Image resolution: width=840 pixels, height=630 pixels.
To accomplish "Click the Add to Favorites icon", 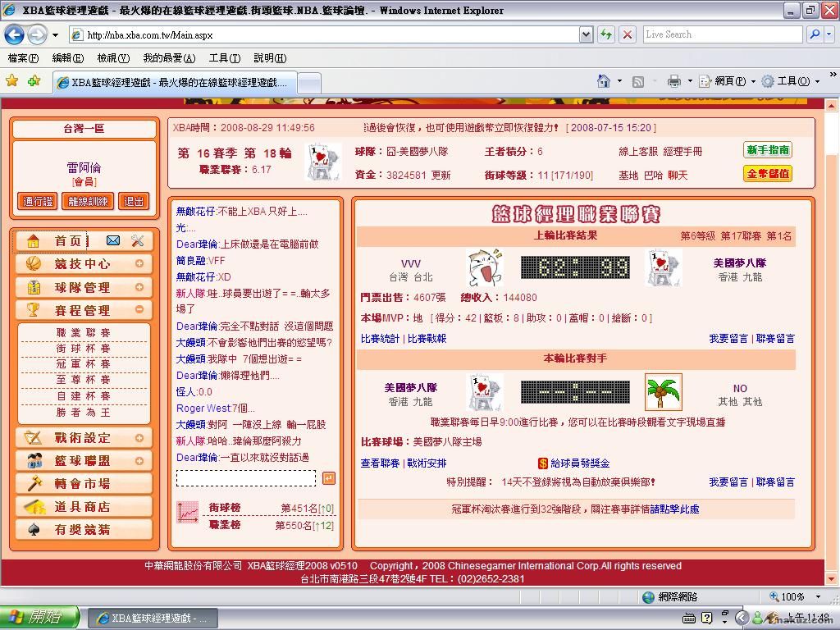I will tap(34, 81).
